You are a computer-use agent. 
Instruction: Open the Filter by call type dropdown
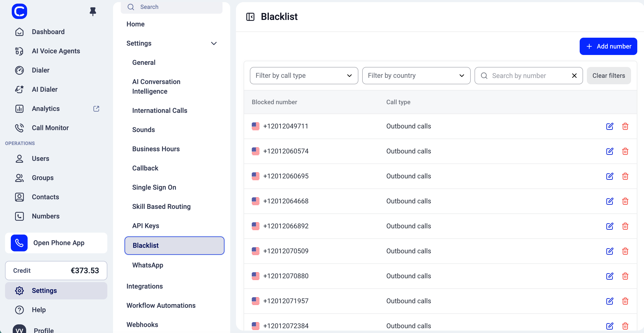point(304,75)
